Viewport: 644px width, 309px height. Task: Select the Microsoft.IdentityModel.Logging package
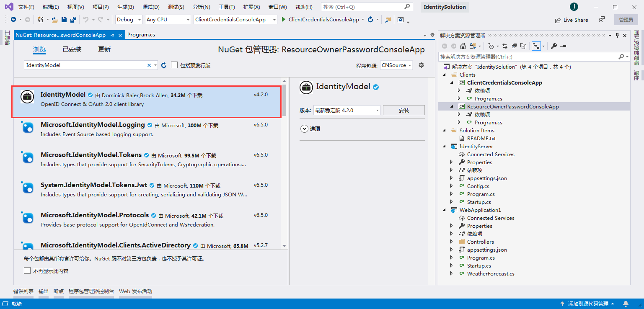point(147,129)
